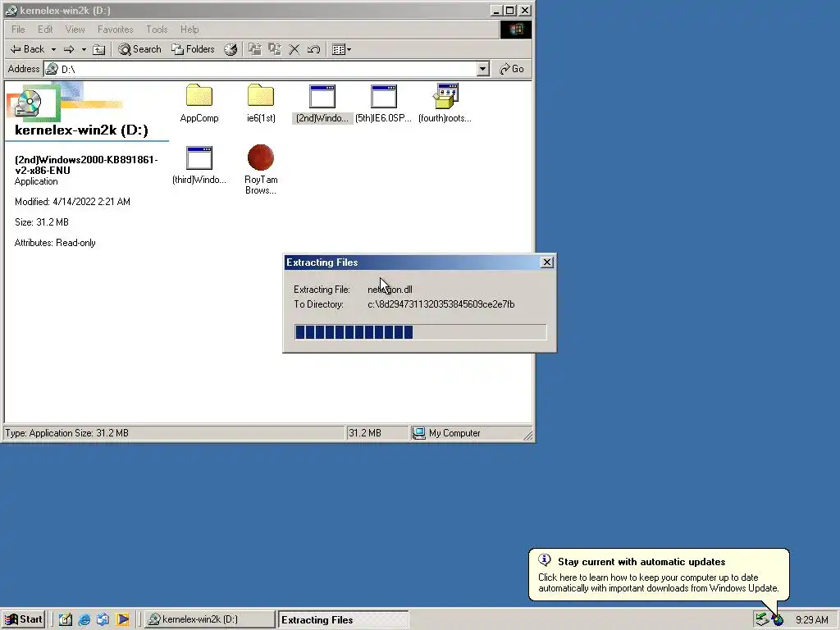Open the Edit menu
The image size is (840, 630).
point(45,30)
